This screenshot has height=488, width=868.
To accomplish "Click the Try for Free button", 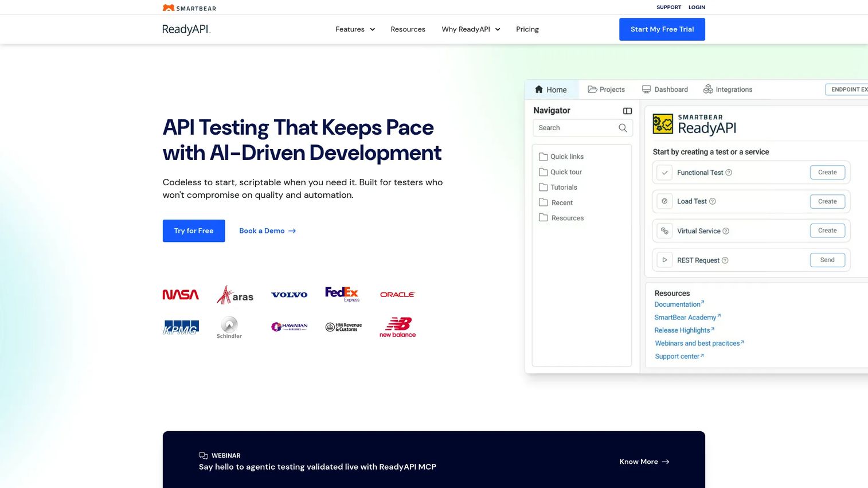I will (x=194, y=231).
